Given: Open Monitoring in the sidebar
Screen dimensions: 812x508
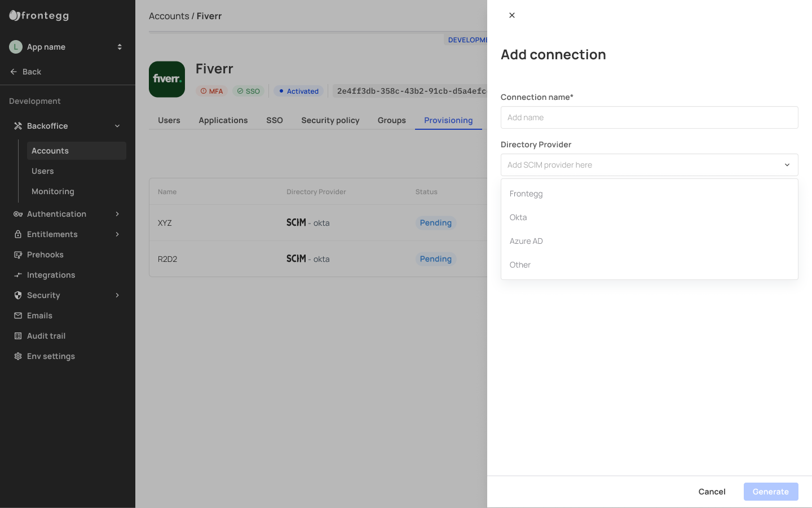Looking at the screenshot, I should click(x=53, y=191).
